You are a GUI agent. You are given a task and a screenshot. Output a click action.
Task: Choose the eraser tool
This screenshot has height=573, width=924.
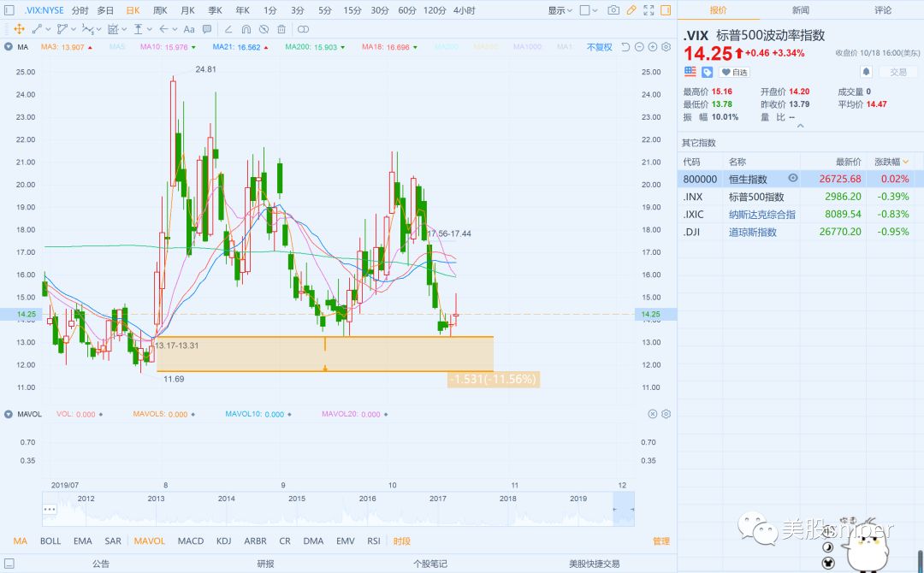pos(228,29)
